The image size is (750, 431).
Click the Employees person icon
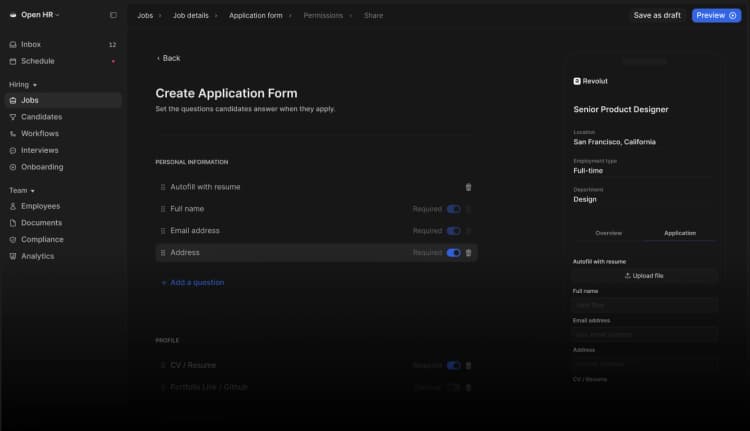pos(13,207)
